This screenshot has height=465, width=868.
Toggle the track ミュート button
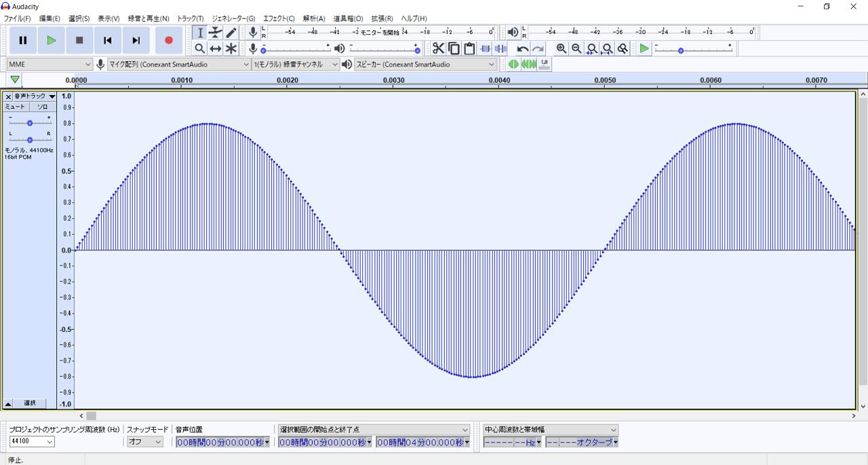coord(15,107)
